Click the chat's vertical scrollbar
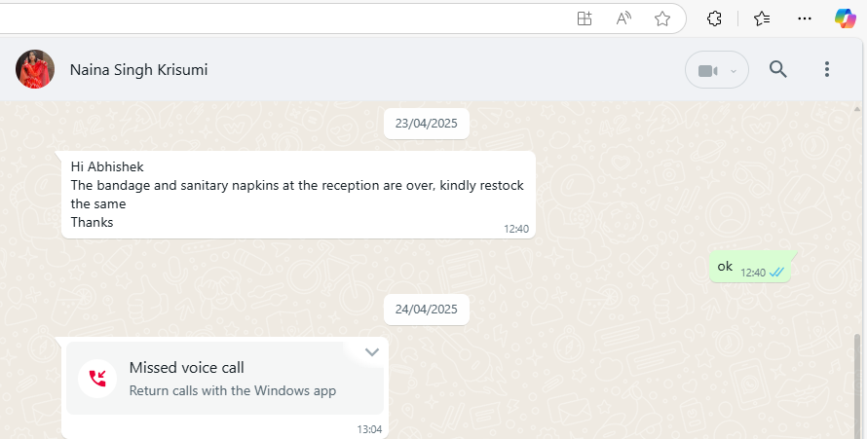This screenshot has height=439, width=868. click(857, 384)
